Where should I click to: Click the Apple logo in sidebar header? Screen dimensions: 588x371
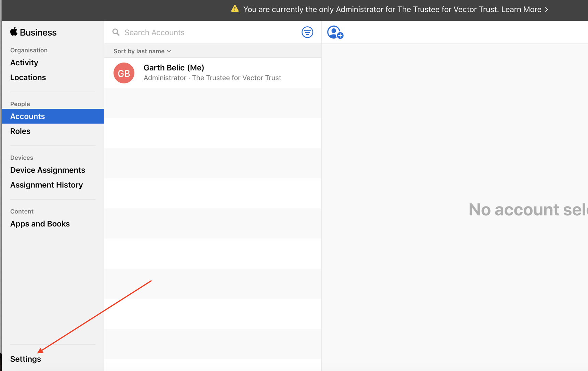pos(14,32)
